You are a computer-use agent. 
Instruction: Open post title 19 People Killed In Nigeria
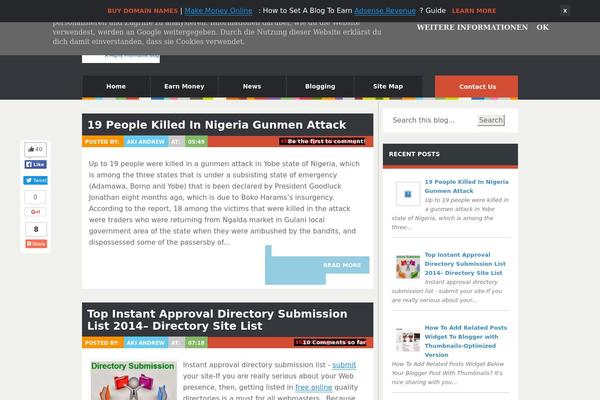217,125
